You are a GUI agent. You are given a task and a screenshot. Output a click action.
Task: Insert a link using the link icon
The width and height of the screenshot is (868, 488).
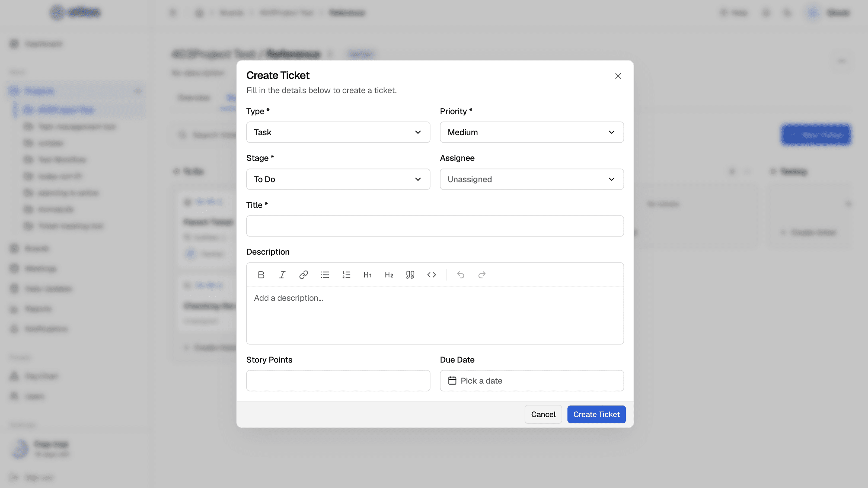click(304, 275)
